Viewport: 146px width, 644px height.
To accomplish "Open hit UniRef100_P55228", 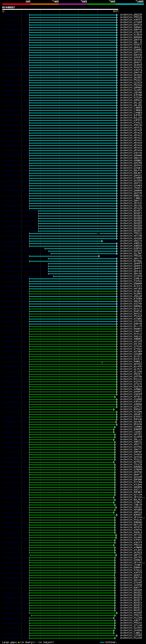I will [x=131, y=17].
